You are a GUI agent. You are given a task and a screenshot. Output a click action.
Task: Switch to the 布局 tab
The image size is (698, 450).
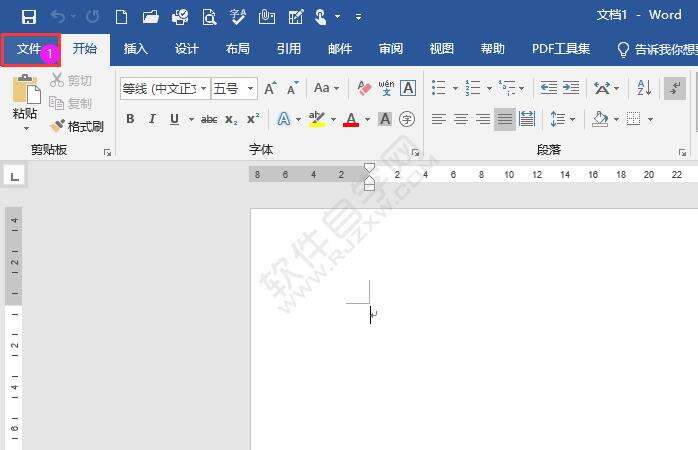(237, 49)
